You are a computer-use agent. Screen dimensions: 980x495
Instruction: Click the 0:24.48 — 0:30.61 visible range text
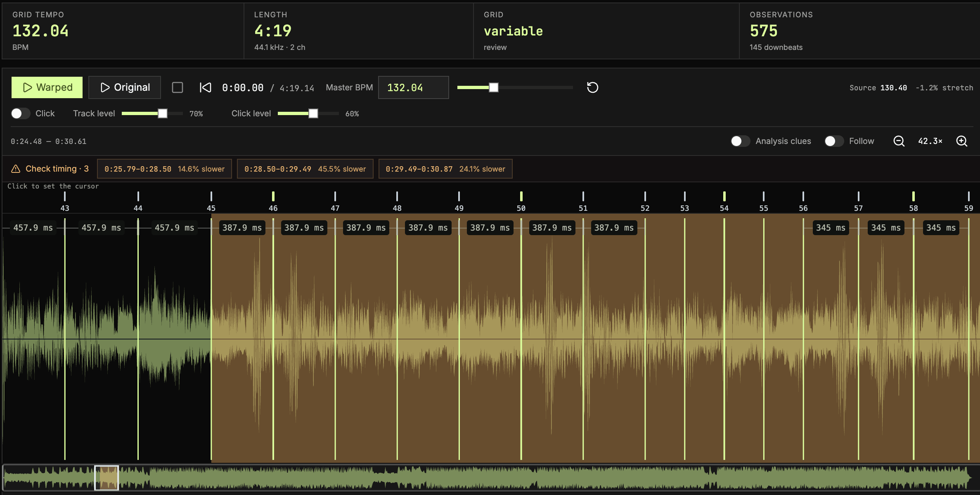click(x=49, y=141)
